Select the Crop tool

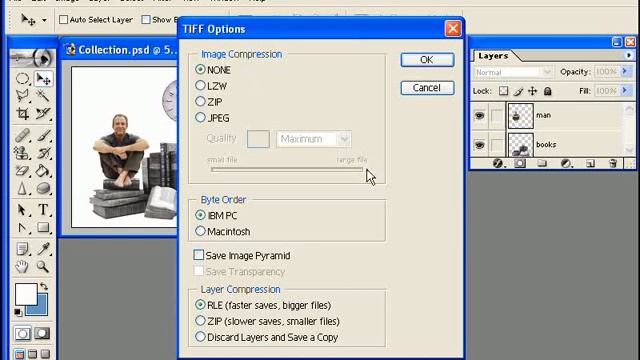tap(22, 113)
